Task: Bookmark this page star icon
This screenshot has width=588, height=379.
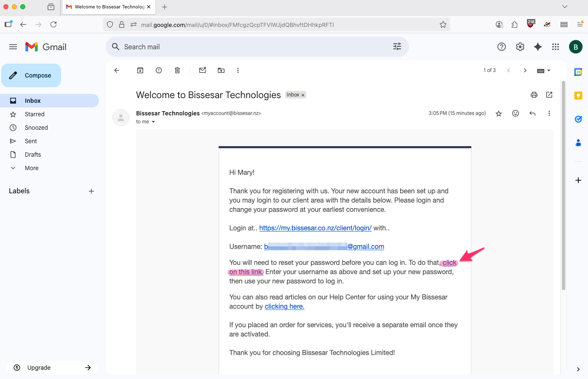Action: (443, 24)
